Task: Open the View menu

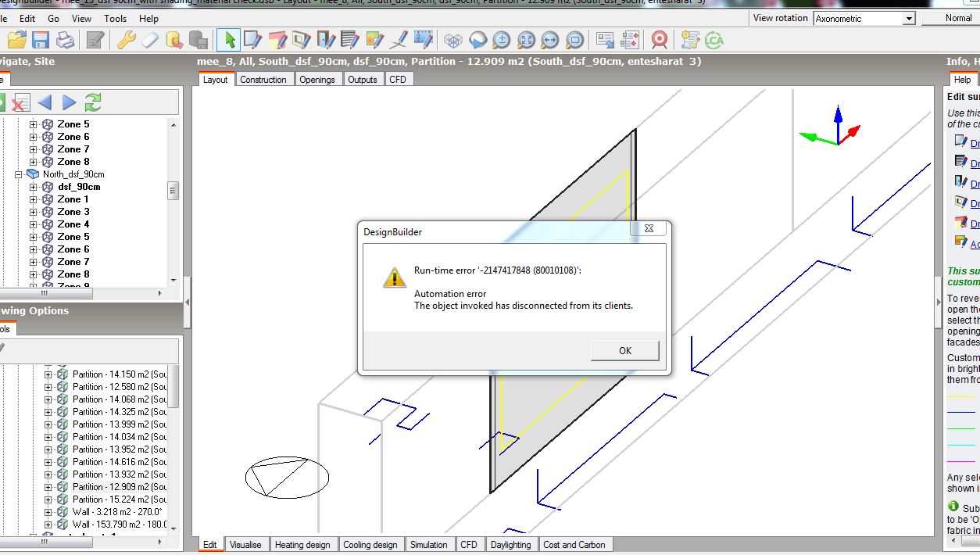Action: (x=81, y=18)
